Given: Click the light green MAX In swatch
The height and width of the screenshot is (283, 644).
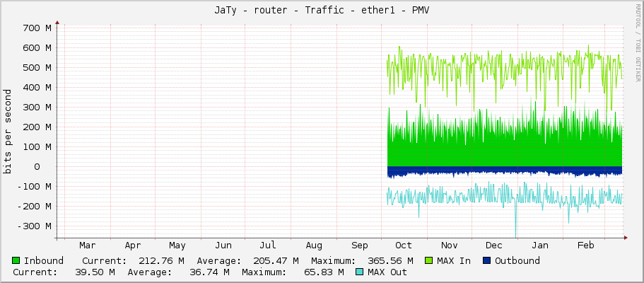Looking at the screenshot, I should [429, 260].
